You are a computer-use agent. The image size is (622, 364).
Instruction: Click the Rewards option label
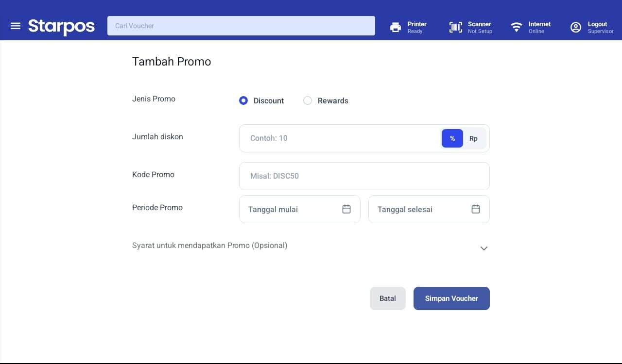click(x=333, y=101)
